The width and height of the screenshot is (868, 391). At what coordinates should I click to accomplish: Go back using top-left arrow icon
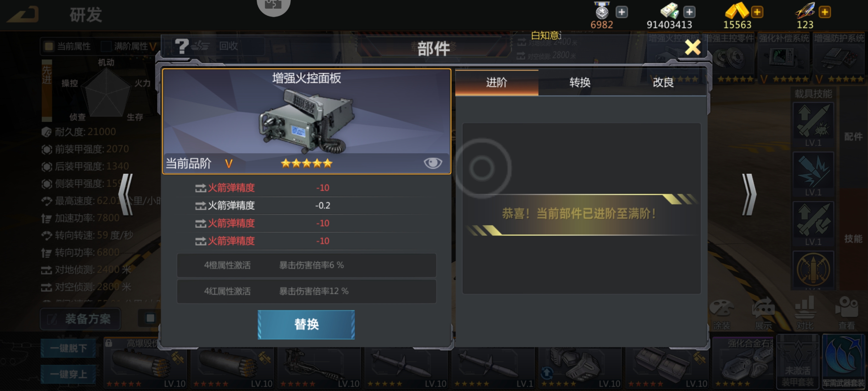click(x=24, y=15)
